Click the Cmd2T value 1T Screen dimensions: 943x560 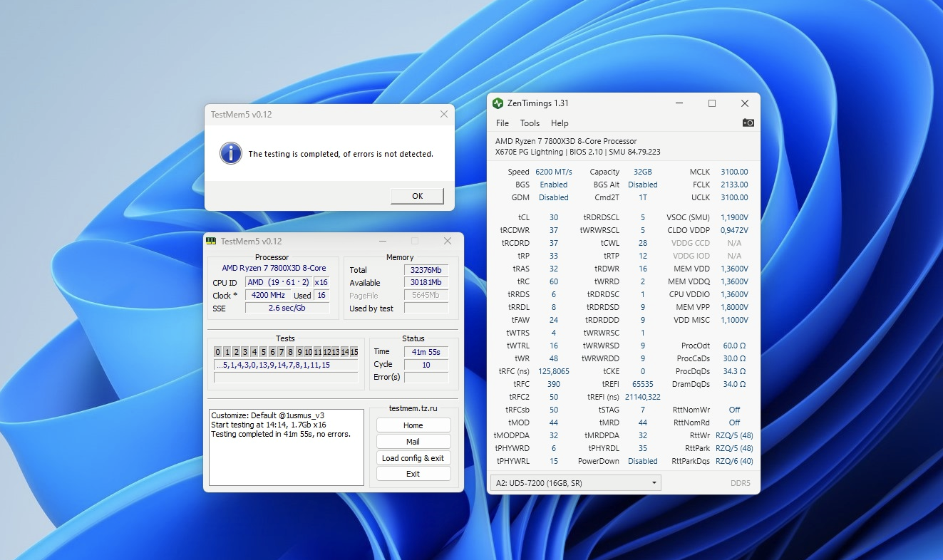pos(643,197)
